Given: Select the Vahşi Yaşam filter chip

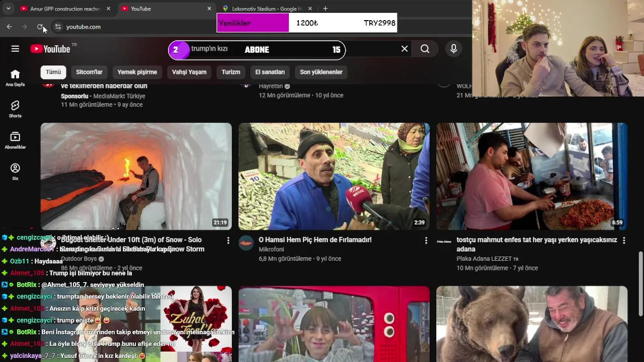Looking at the screenshot, I should click(189, 72).
